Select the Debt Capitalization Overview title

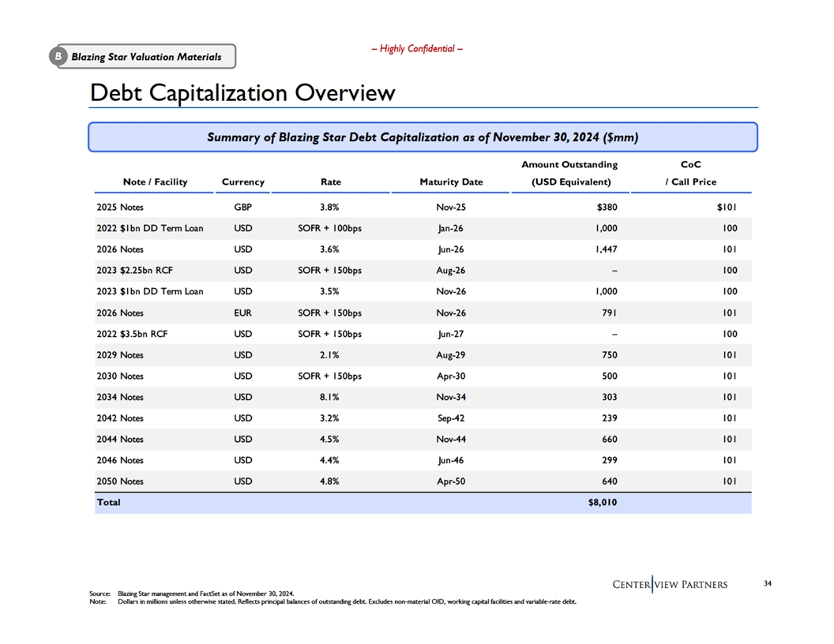(x=242, y=92)
